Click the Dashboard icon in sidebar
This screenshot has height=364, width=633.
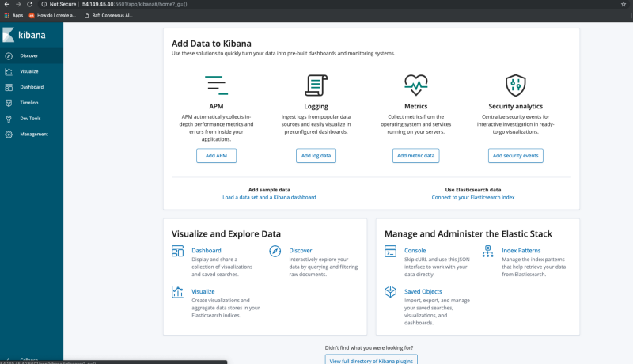[x=9, y=87]
